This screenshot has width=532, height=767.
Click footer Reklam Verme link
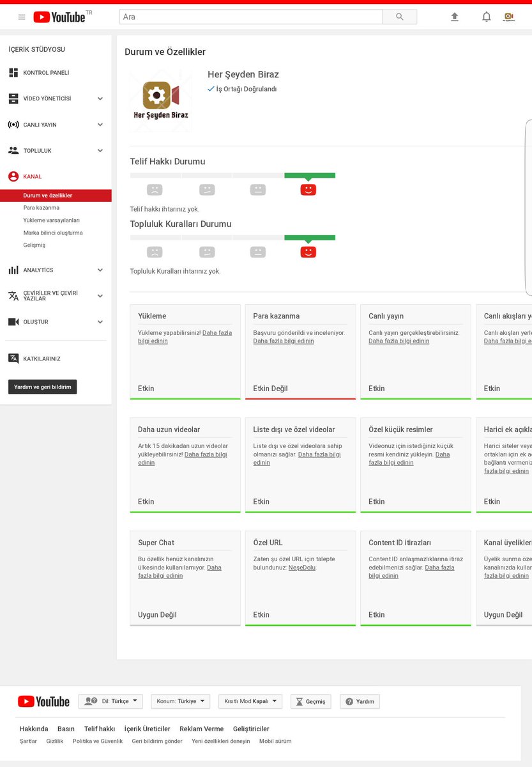(202, 729)
